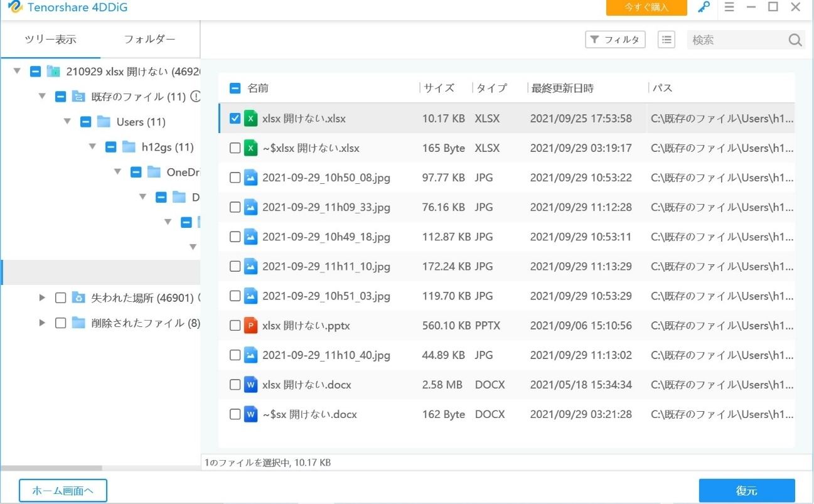This screenshot has height=504, width=814.
Task: Click Word icon of xlsx 開けない.docx
Action: pos(251,385)
